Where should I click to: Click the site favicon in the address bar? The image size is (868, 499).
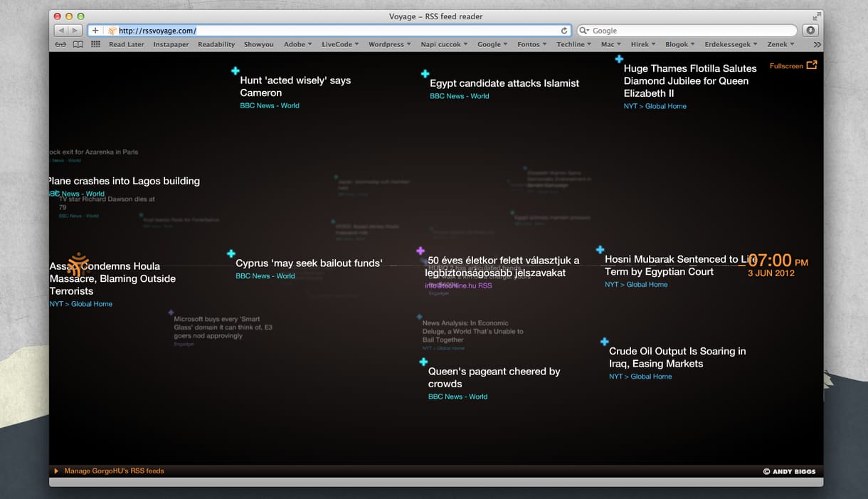[112, 31]
